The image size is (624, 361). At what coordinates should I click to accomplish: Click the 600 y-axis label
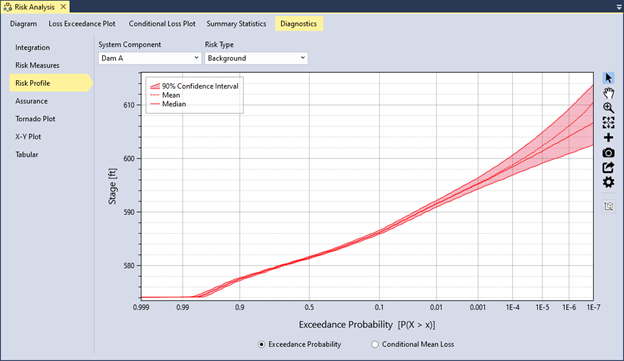point(129,158)
